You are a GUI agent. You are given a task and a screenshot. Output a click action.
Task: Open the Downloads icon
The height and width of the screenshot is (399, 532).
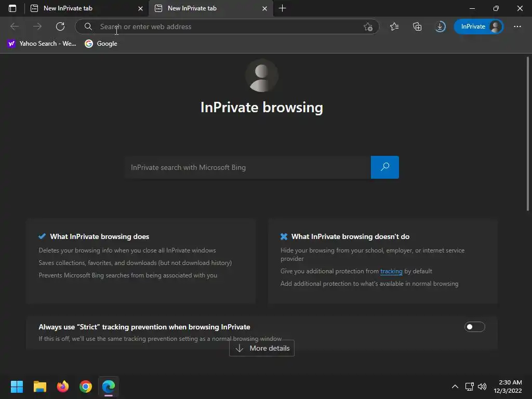pos(440,26)
